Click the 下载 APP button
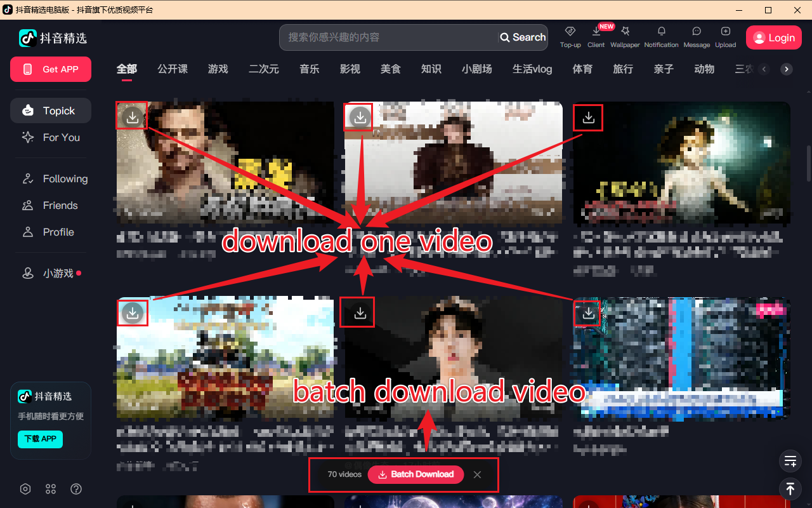This screenshot has height=508, width=812. pyautogui.click(x=40, y=439)
